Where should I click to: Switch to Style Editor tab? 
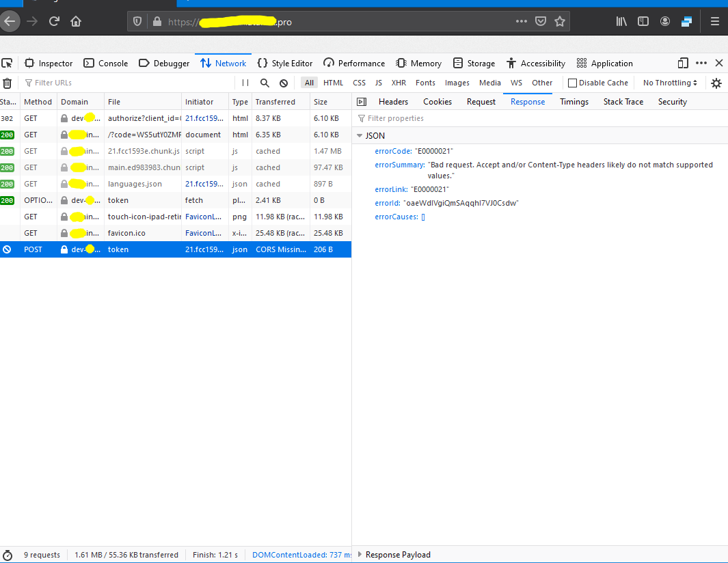pyautogui.click(x=284, y=63)
